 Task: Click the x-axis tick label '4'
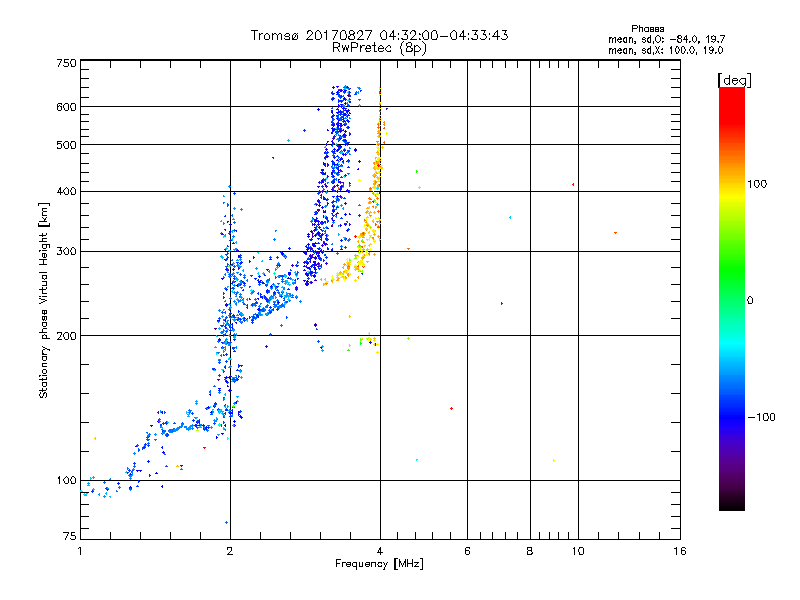point(380,551)
